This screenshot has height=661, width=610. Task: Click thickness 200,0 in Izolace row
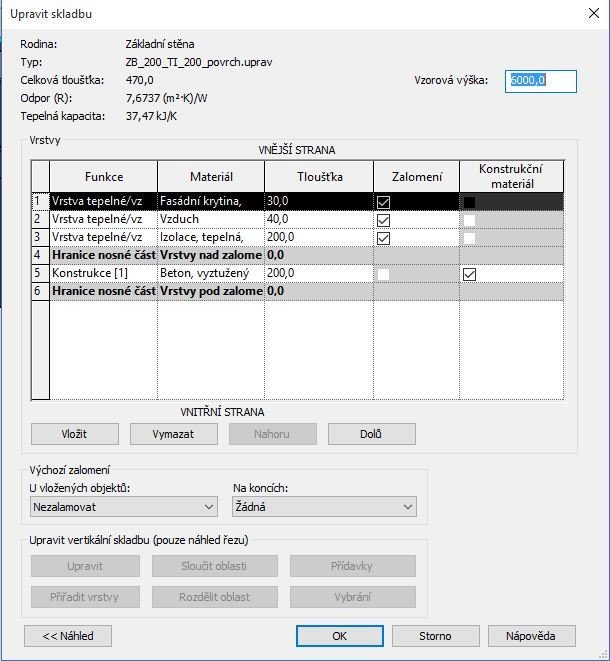click(319, 237)
